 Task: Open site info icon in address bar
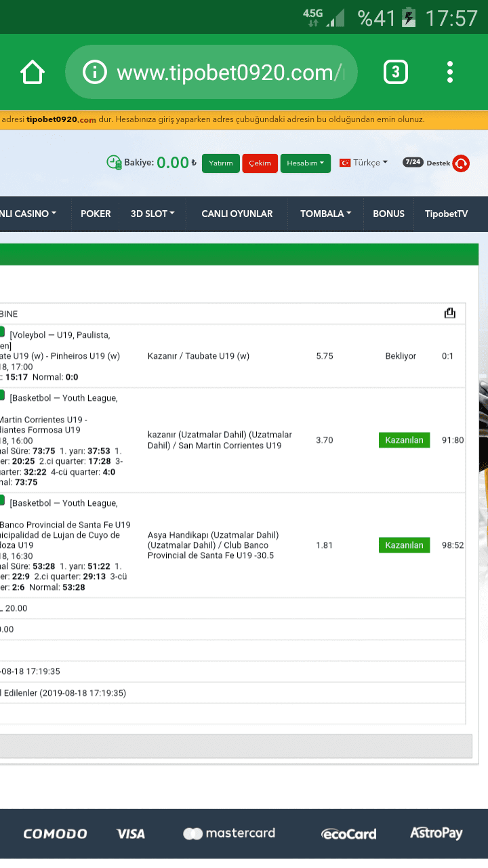94,72
